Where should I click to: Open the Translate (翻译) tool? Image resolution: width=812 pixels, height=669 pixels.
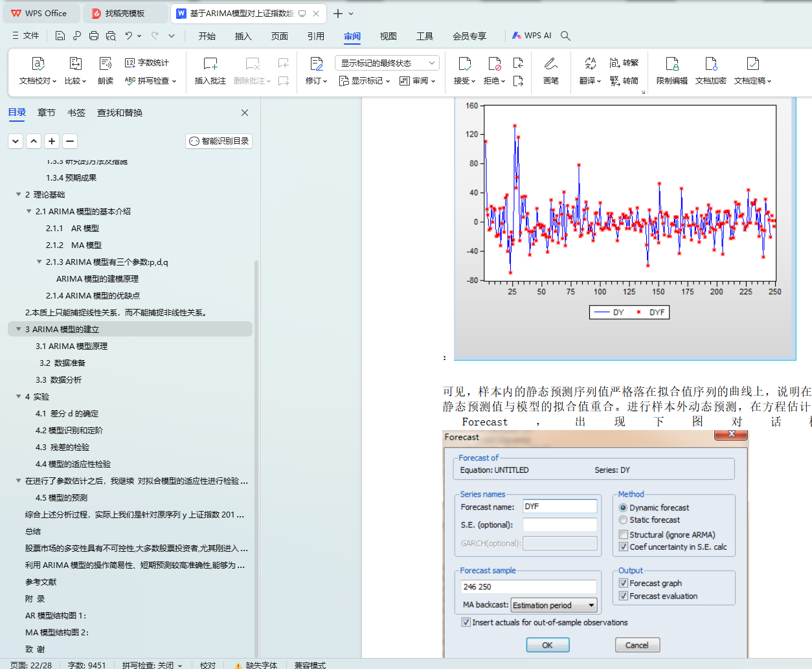590,71
